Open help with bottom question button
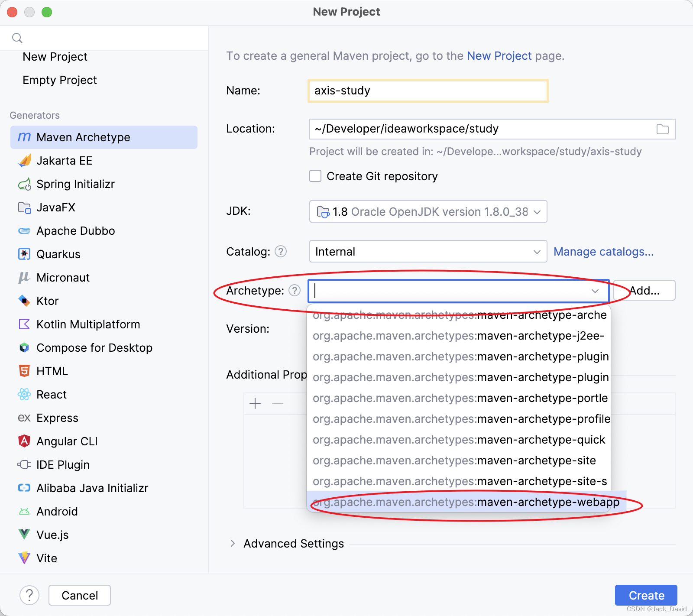693x616 pixels. (29, 595)
